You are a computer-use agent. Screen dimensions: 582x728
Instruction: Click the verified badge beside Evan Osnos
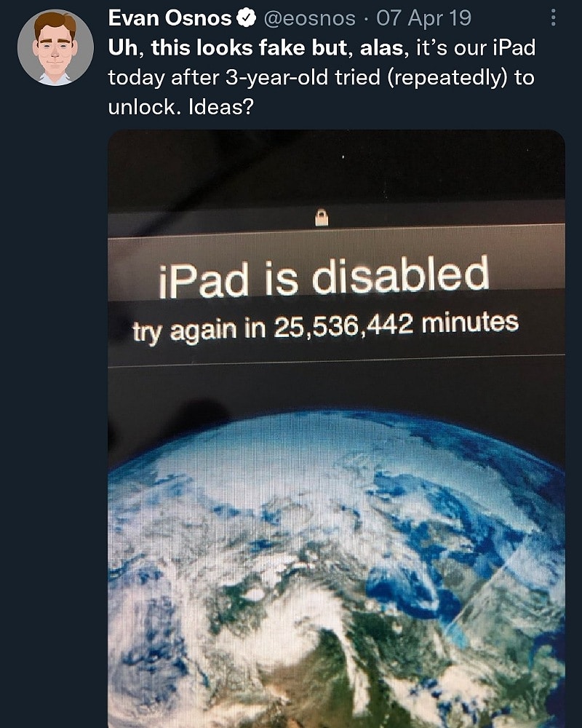pyautogui.click(x=247, y=19)
